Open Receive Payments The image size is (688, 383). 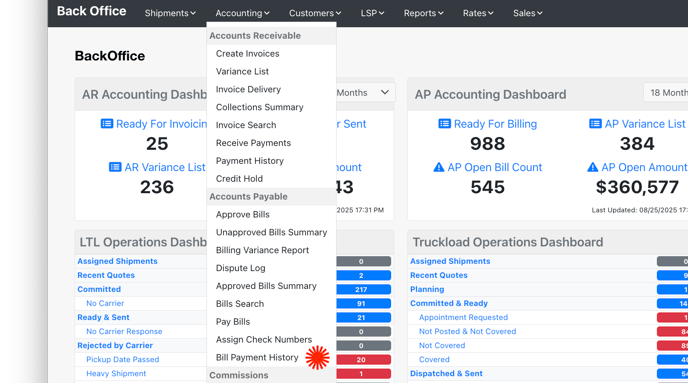click(253, 143)
